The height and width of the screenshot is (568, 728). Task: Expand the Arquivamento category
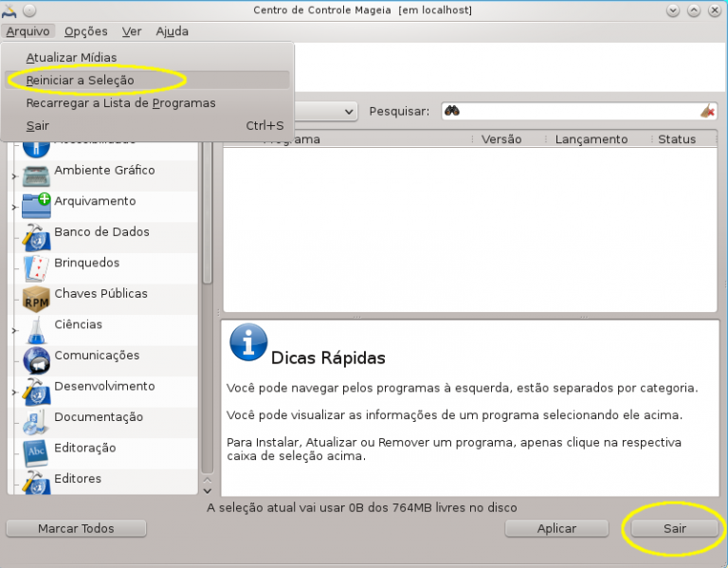[14, 207]
